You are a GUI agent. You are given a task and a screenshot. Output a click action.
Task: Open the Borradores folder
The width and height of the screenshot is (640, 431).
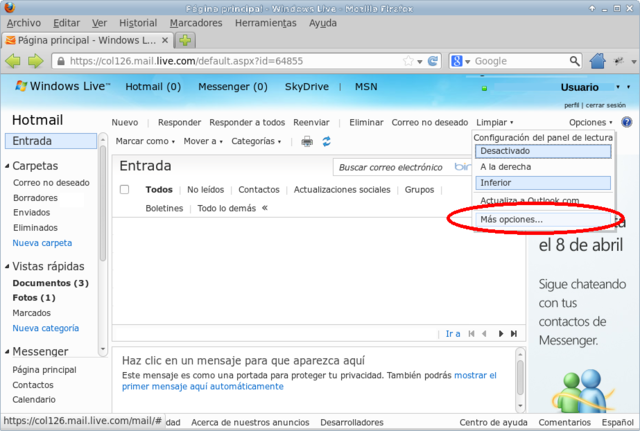pyautogui.click(x=36, y=198)
